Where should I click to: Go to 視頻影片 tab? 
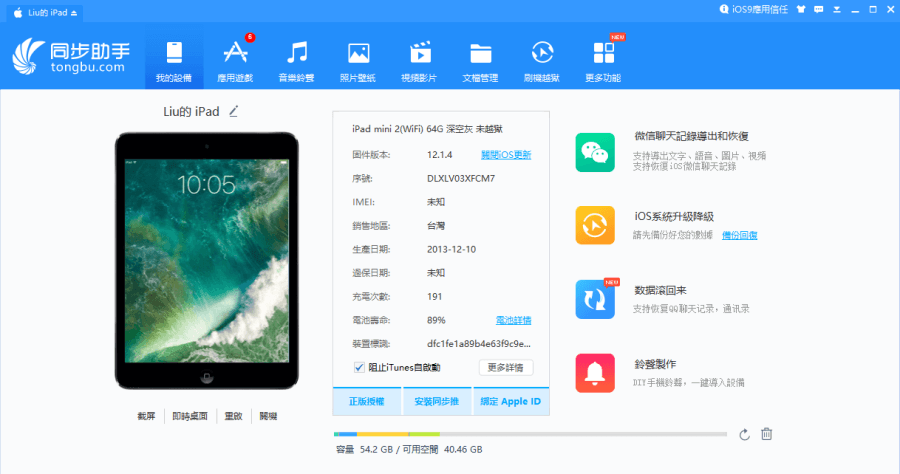click(x=420, y=61)
